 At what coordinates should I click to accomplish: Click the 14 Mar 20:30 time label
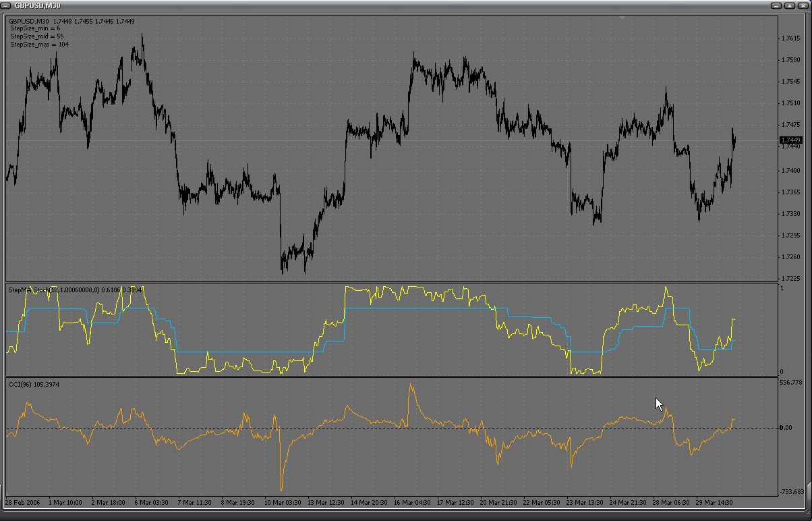pos(369,503)
